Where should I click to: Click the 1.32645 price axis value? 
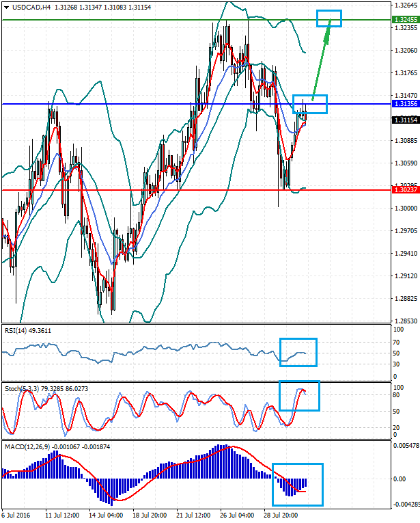[405, 5]
